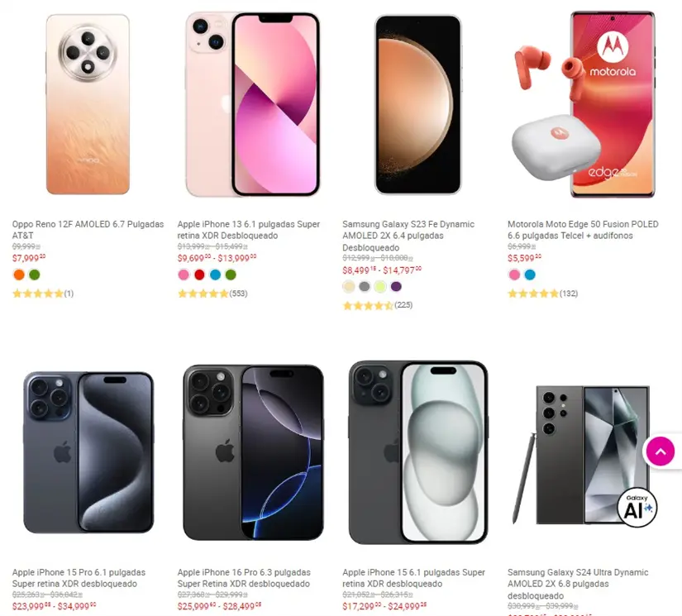Pick the purple color for Galaxy S23 Fe
This screenshot has width=682, height=616.
(x=396, y=286)
